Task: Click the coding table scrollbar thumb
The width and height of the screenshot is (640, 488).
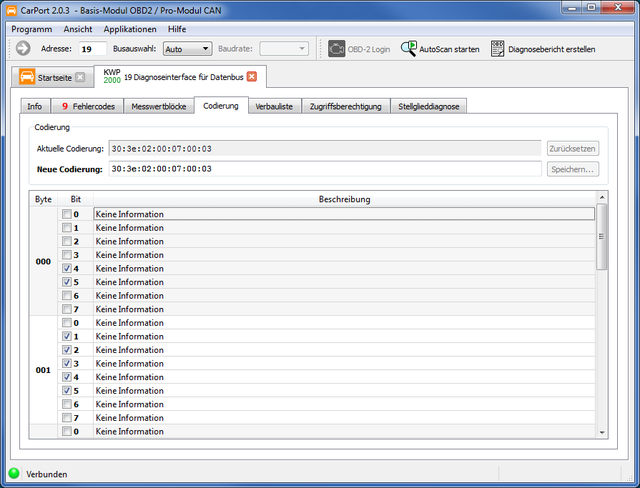Action: (x=602, y=237)
